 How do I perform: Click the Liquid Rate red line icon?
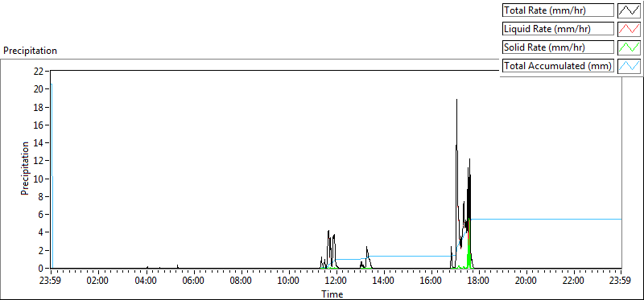point(629,29)
